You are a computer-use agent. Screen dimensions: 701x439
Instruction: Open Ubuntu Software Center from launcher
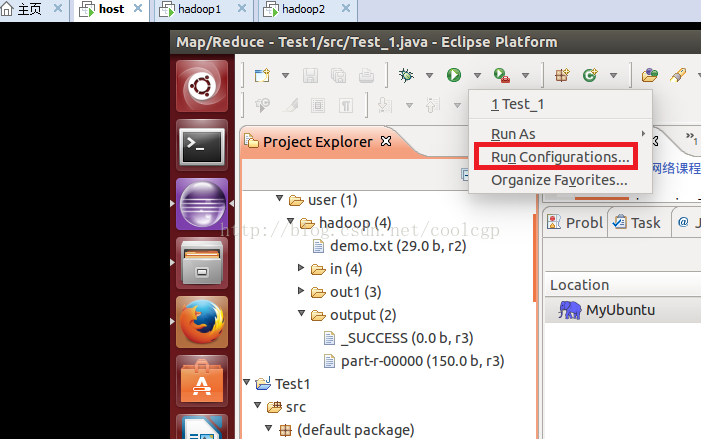[x=202, y=381]
